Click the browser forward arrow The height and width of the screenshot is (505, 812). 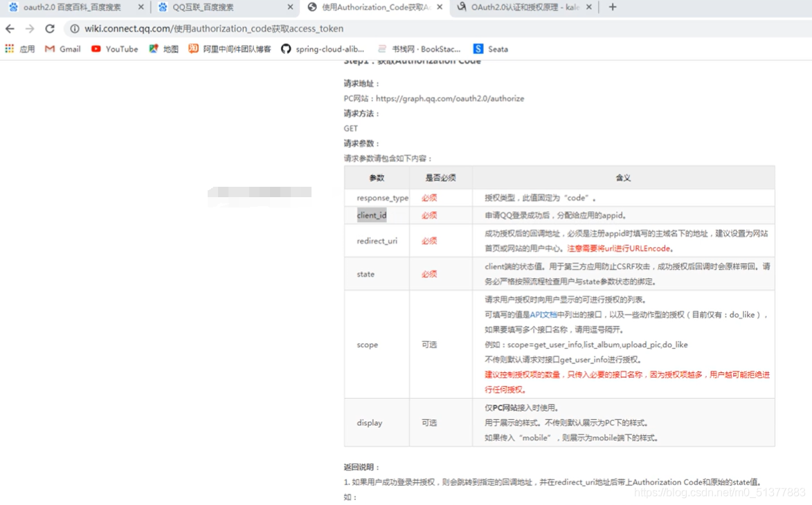pos(30,28)
